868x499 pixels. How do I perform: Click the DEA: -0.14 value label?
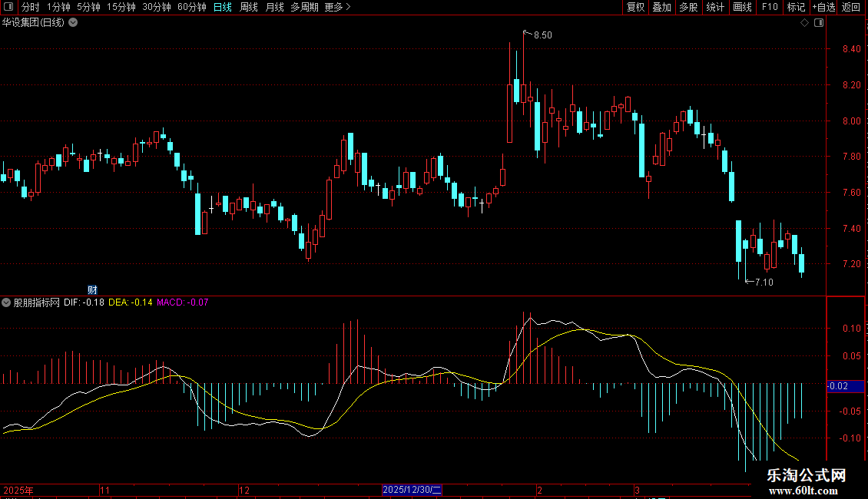(130, 302)
